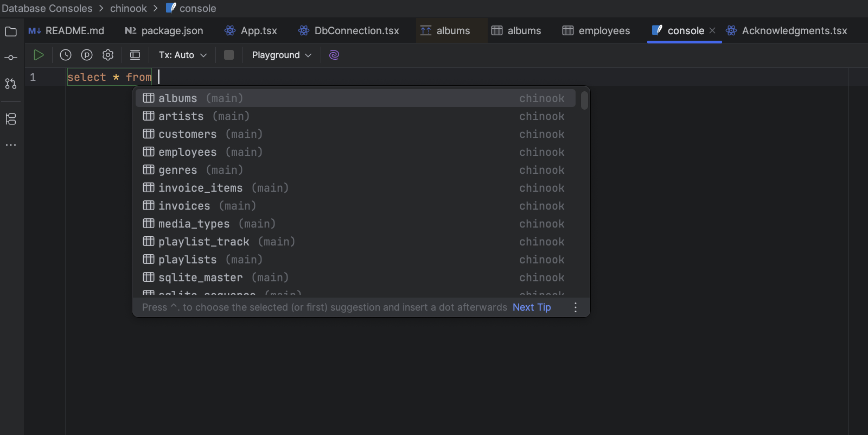
Task: Click the view parameters P icon
Action: [x=87, y=55]
